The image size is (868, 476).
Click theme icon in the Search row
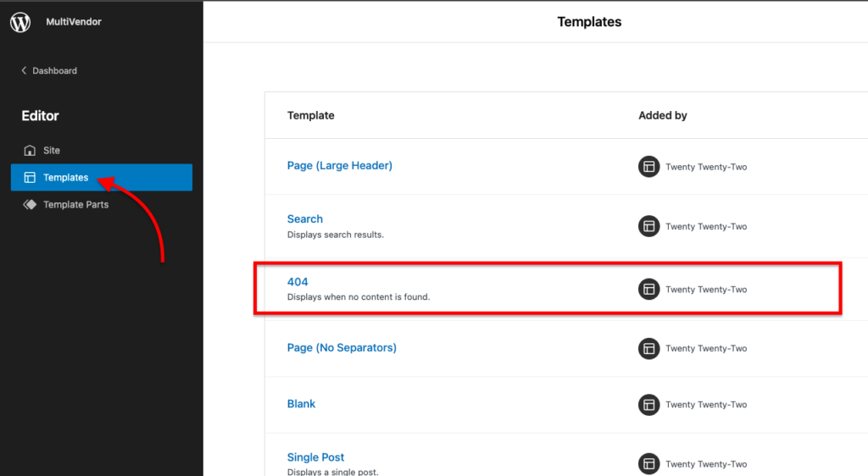click(x=648, y=226)
